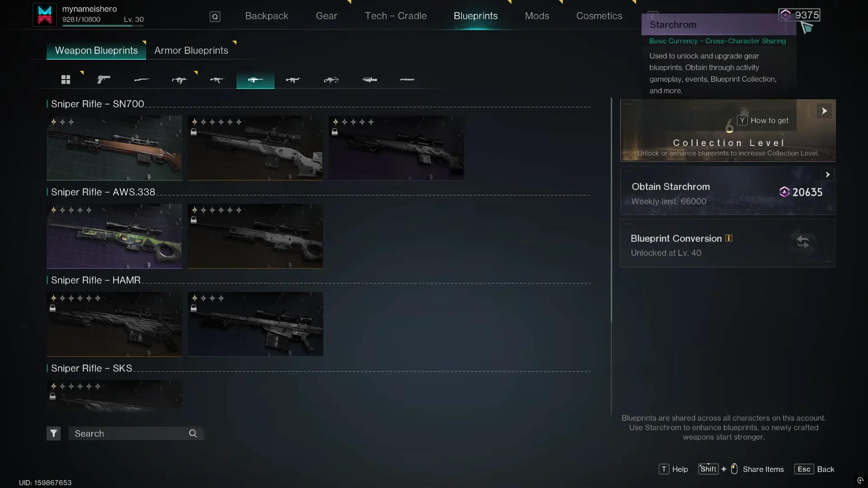Click the small icon in bottom-right corner
868x488 pixels.
click(860, 480)
